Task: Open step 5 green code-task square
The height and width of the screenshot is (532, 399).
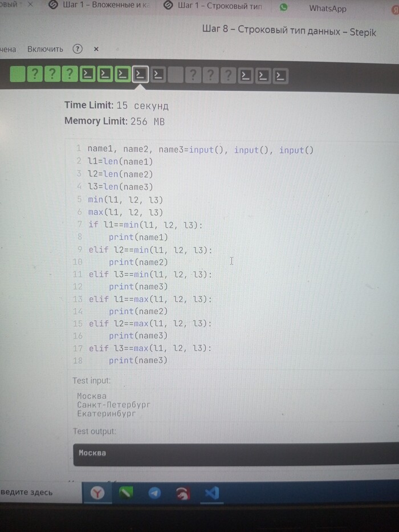Action: (88, 74)
